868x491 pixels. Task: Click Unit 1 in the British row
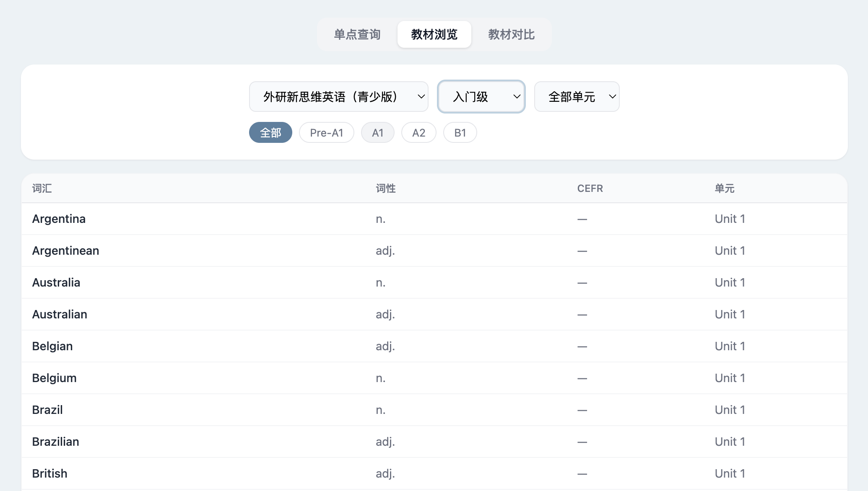point(730,473)
